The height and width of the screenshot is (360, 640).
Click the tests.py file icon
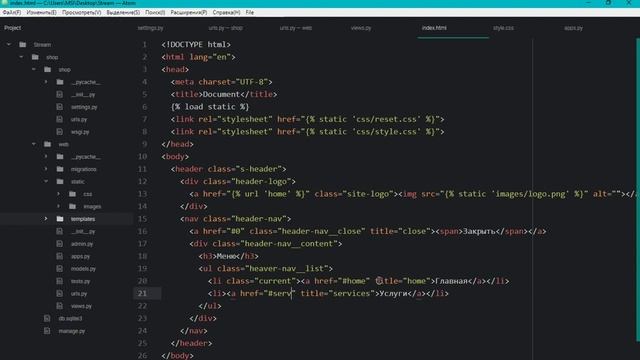click(x=60, y=281)
